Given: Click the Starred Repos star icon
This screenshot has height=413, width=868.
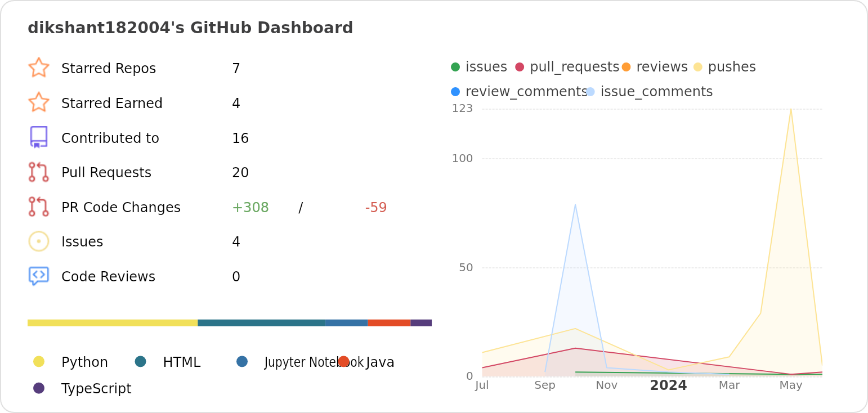Looking at the screenshot, I should [39, 68].
